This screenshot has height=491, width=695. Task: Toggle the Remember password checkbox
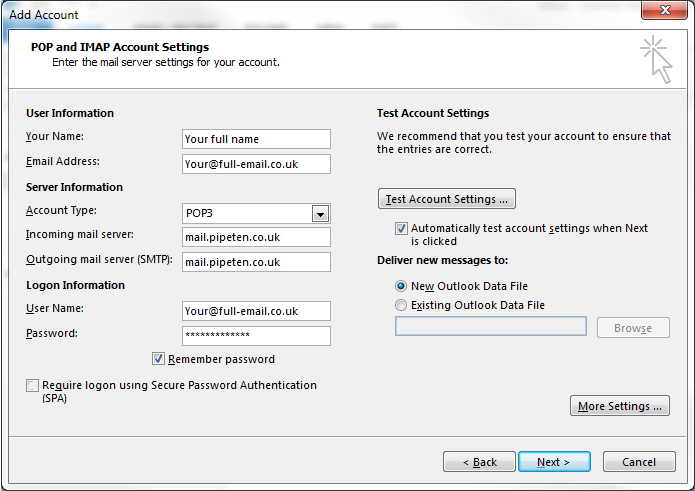[x=158, y=359]
